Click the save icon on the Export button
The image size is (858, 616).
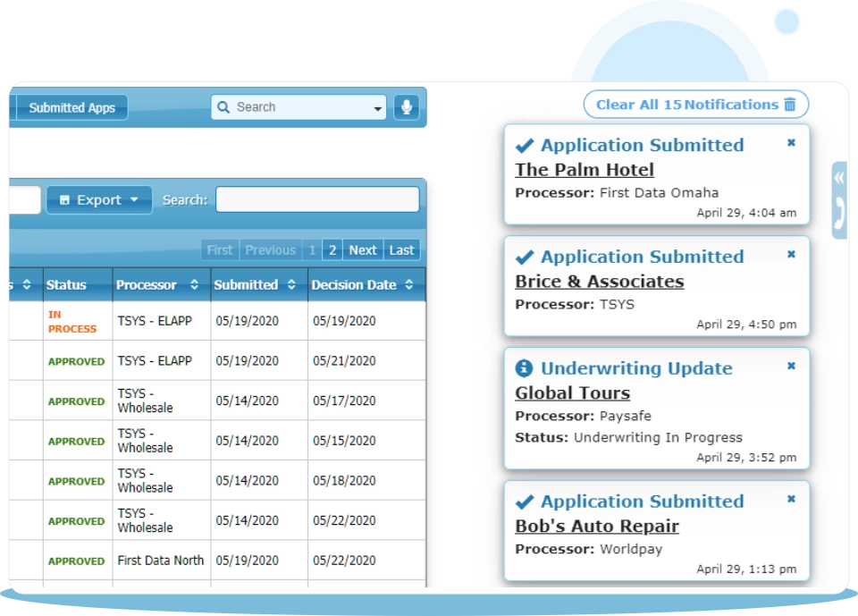pyautogui.click(x=64, y=200)
